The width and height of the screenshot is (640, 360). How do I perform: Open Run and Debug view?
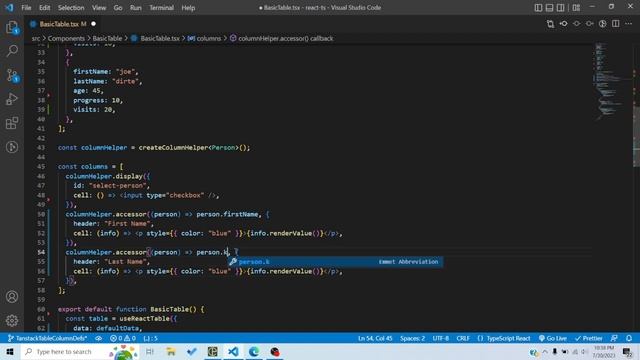[x=12, y=99]
